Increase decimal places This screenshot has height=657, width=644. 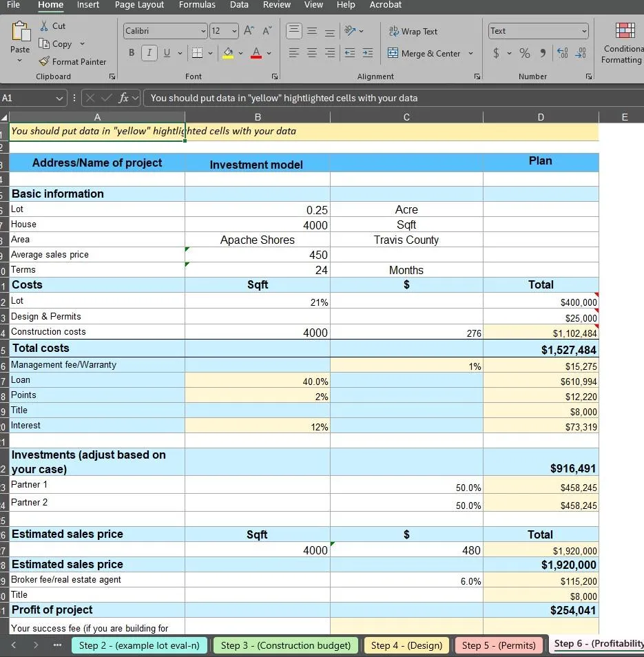[x=562, y=53]
